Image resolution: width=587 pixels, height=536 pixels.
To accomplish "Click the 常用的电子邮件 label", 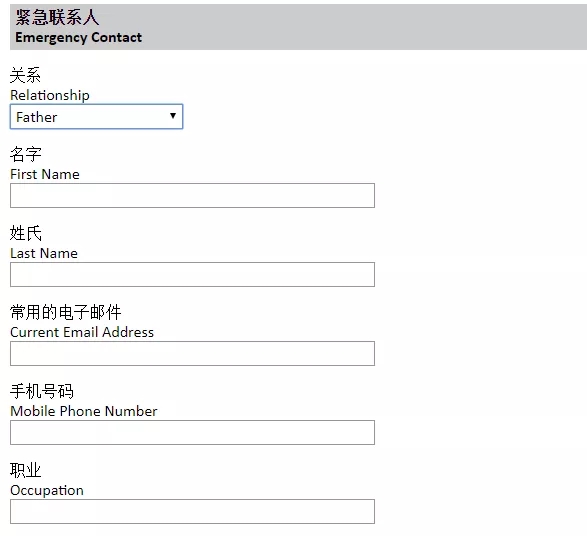I will 66,312.
